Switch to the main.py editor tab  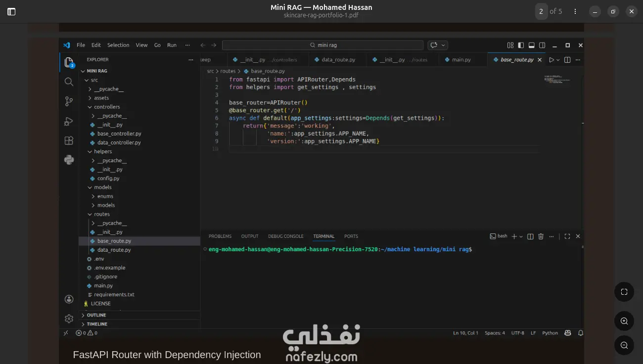[x=460, y=60]
